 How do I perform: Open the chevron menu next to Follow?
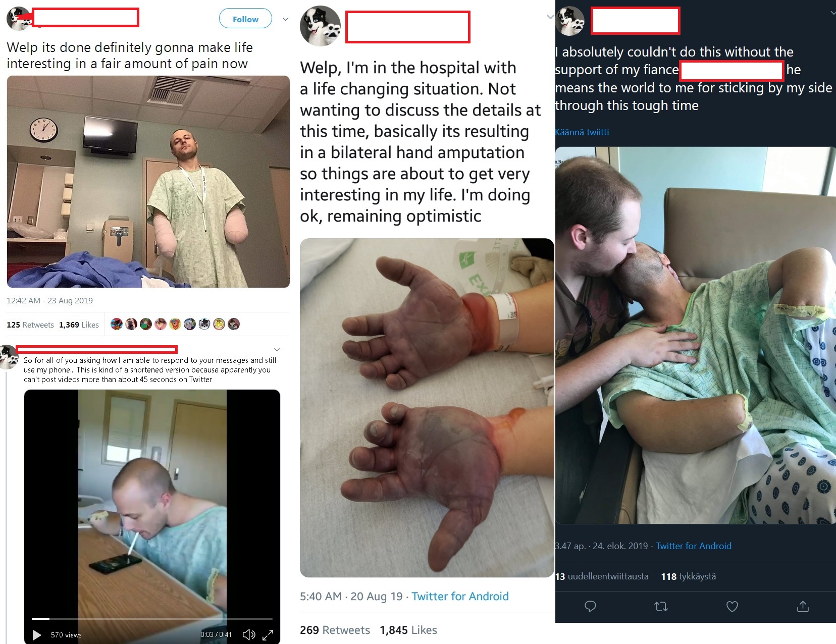tap(285, 19)
